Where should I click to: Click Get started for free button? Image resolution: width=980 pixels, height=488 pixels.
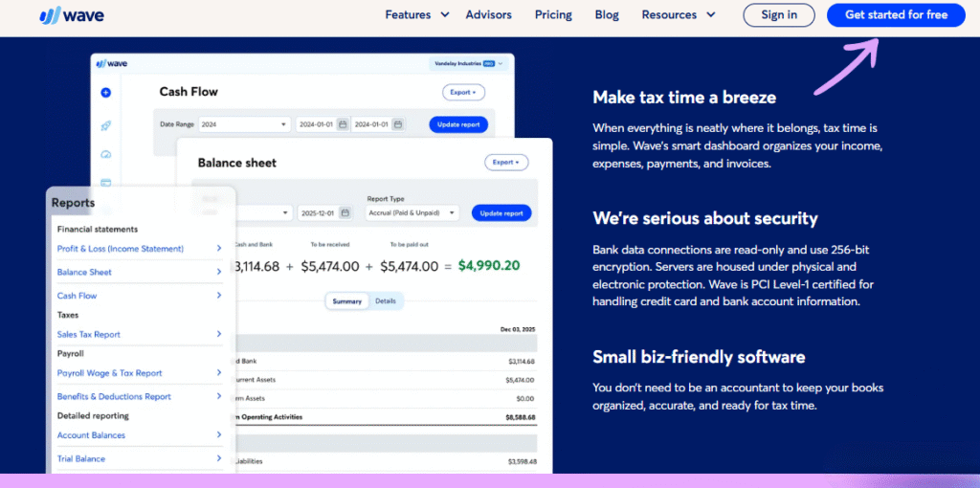pos(896,15)
